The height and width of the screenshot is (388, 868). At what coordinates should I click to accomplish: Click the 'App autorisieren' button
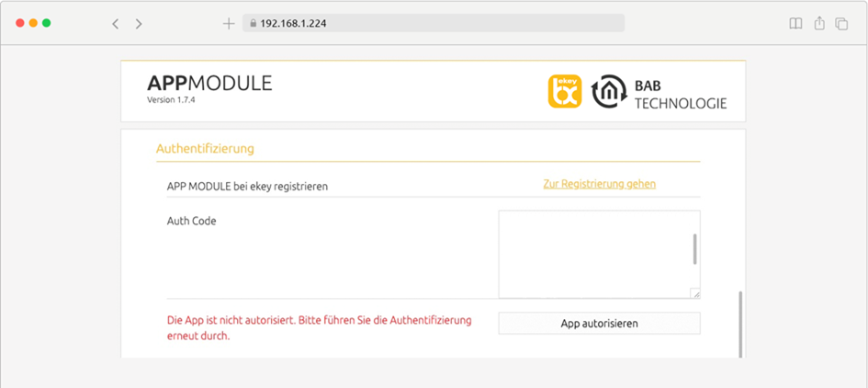tap(599, 323)
